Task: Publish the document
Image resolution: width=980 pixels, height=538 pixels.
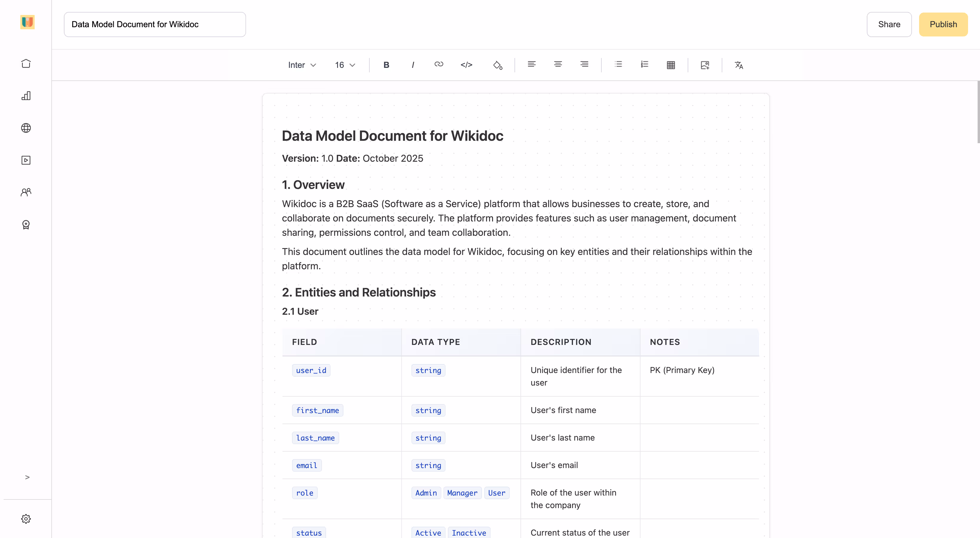Action: click(943, 25)
